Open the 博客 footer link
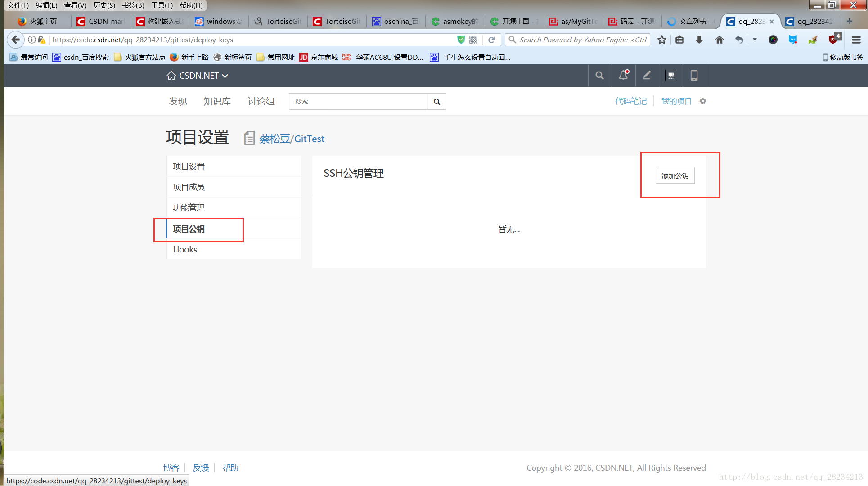 coord(171,468)
